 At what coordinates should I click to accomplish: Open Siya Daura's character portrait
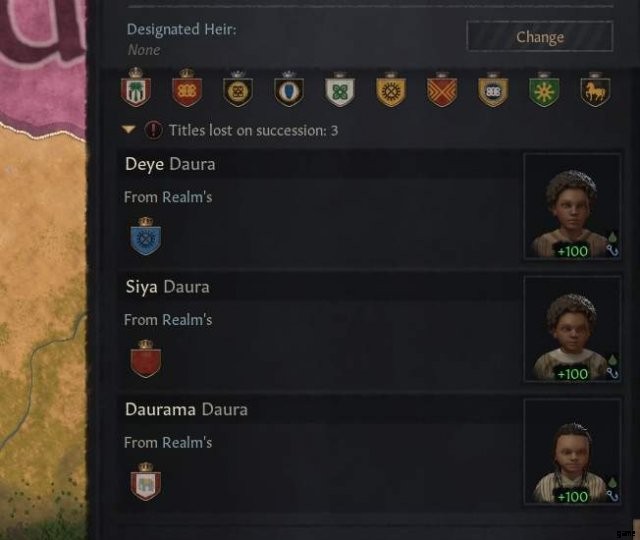coord(572,329)
